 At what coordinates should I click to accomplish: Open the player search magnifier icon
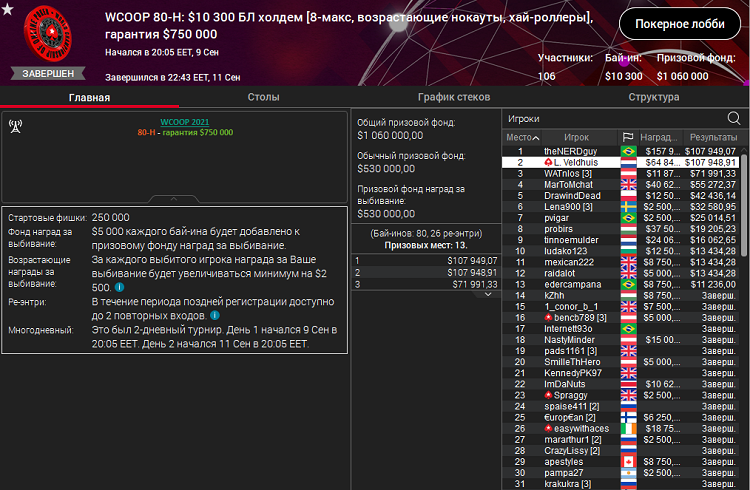(733, 118)
